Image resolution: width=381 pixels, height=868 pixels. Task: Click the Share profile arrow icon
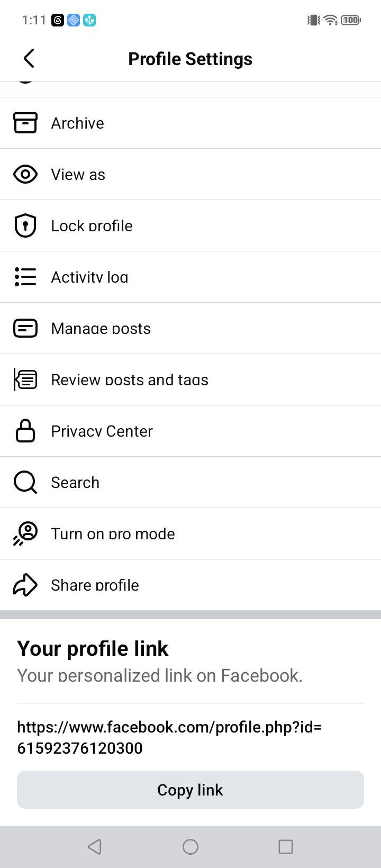[25, 585]
